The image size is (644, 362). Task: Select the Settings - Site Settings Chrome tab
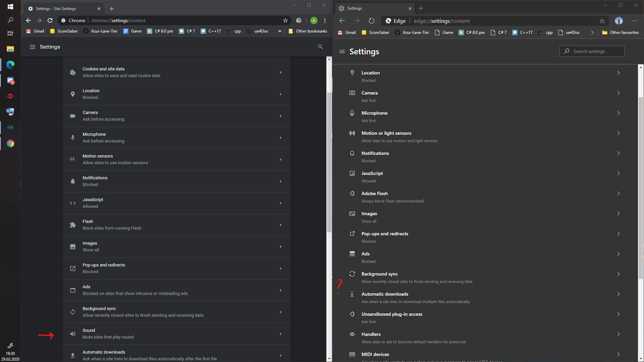[64, 9]
